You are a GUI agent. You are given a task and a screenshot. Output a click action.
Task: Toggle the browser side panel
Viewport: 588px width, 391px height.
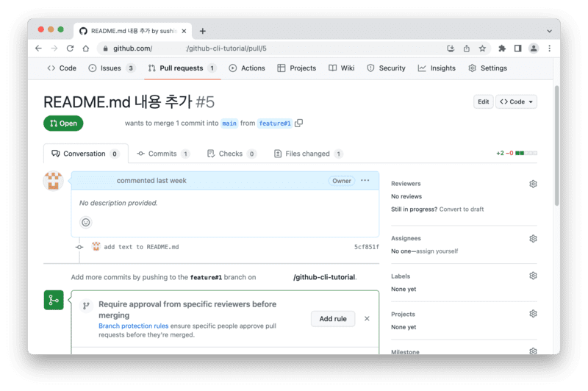(517, 49)
